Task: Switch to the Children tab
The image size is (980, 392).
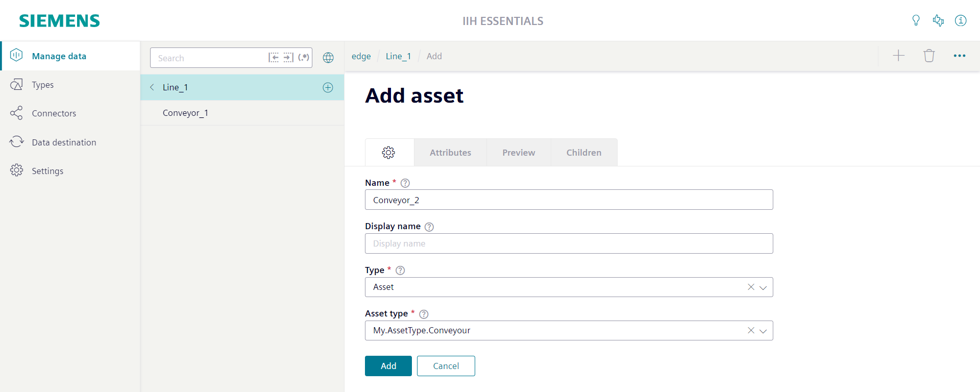Action: tap(584, 152)
